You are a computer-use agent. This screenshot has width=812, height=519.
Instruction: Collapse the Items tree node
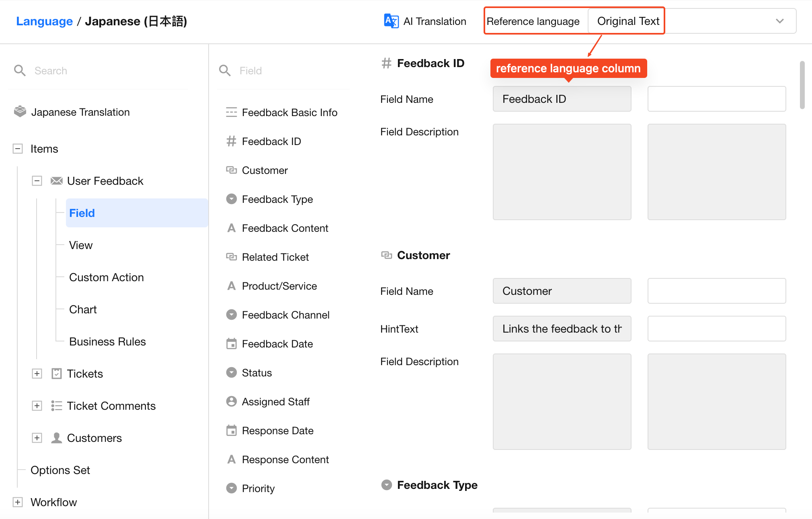click(18, 149)
